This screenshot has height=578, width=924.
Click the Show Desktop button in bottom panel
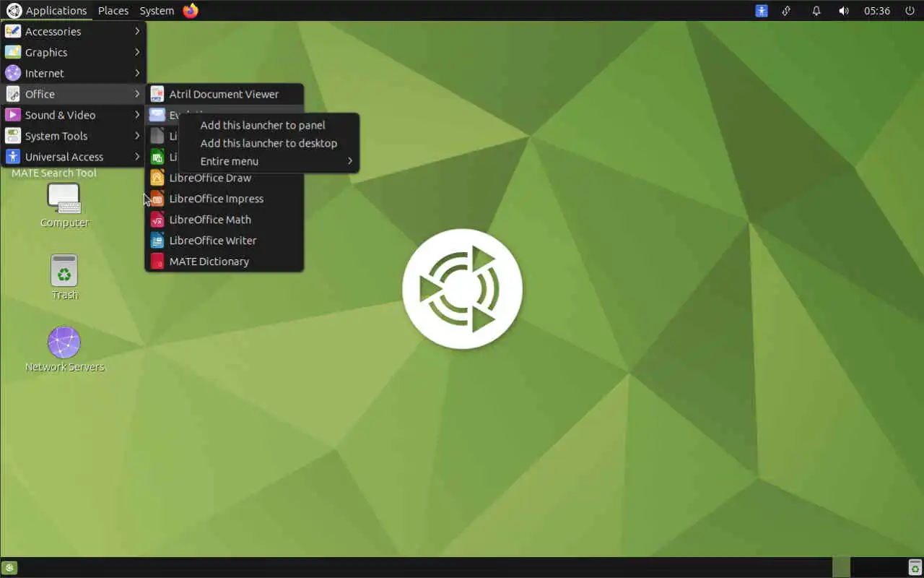click(x=10, y=568)
